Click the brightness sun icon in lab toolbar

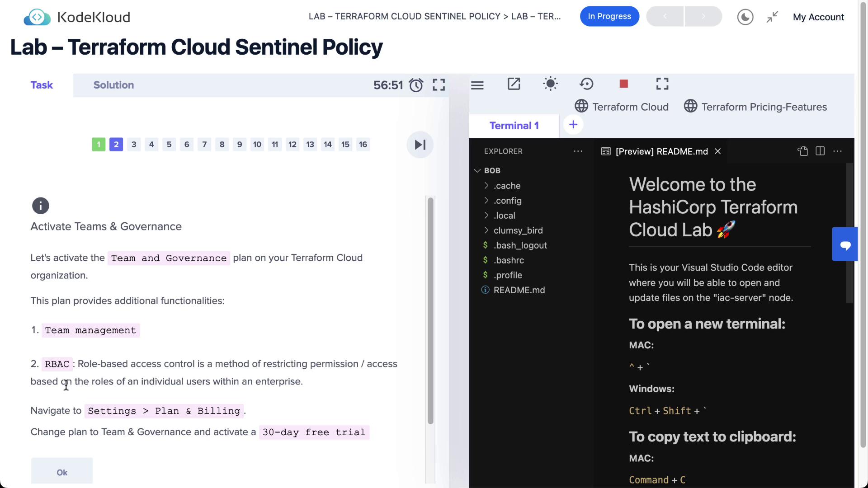coord(550,84)
